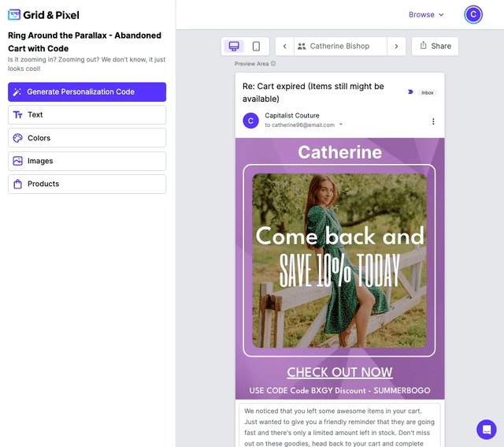Click the Catherine heading in the email
This screenshot has width=504, height=447.
click(339, 152)
